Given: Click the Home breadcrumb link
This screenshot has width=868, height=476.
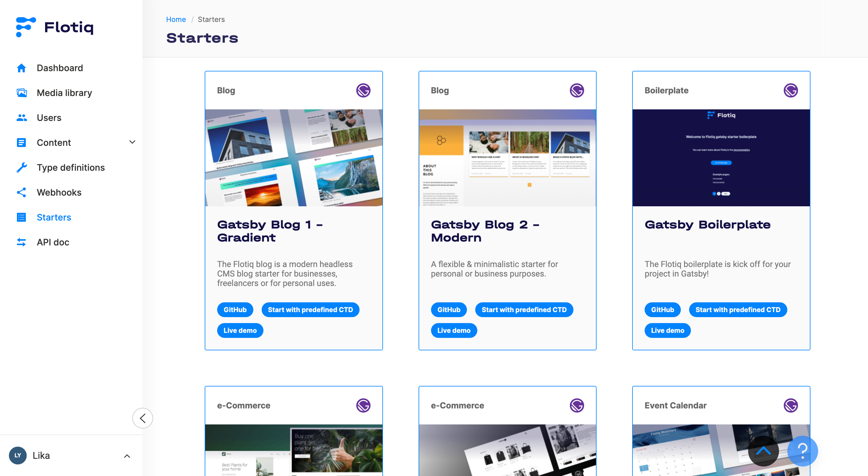Looking at the screenshot, I should click(176, 19).
